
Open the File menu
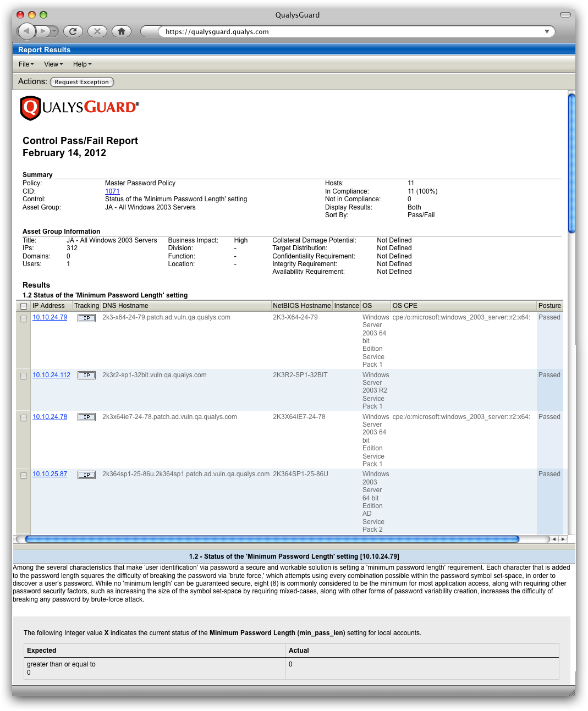click(x=26, y=64)
